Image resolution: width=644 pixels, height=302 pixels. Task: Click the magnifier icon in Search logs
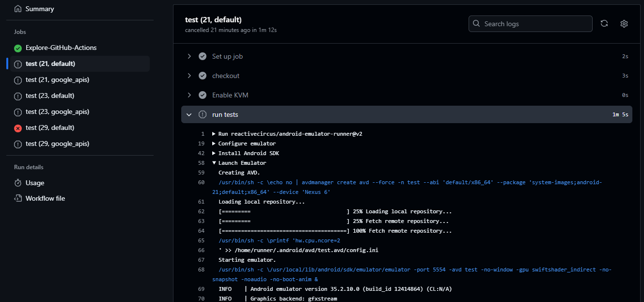[476, 23]
